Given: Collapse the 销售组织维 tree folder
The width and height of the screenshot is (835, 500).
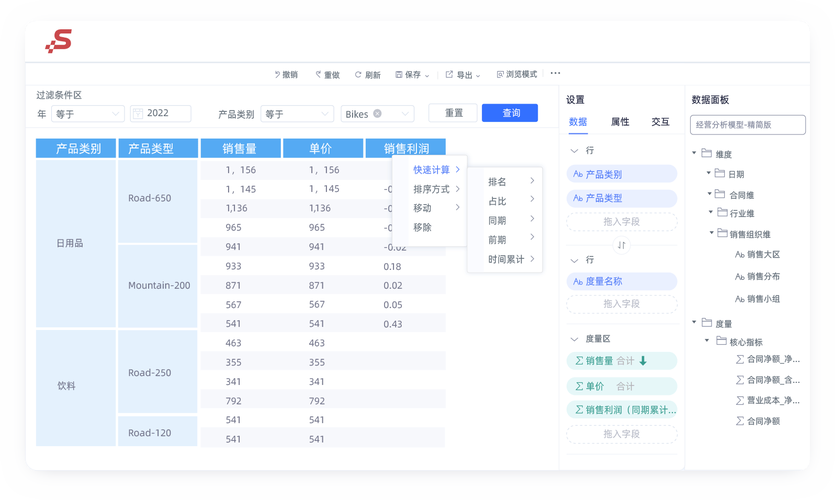Looking at the screenshot, I should pos(712,233).
